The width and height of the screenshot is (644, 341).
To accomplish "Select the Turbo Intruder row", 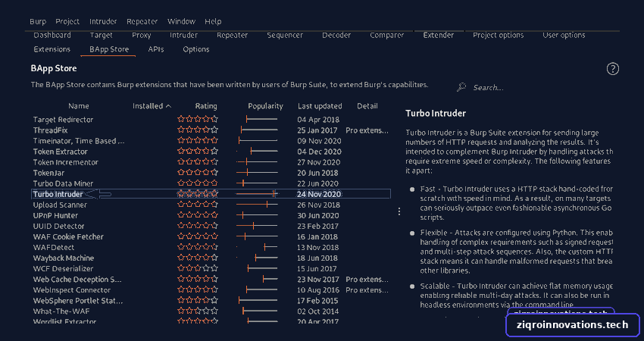I will point(211,194).
